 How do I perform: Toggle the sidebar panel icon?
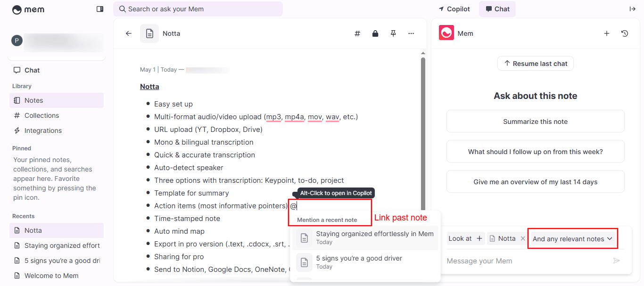[x=100, y=9]
